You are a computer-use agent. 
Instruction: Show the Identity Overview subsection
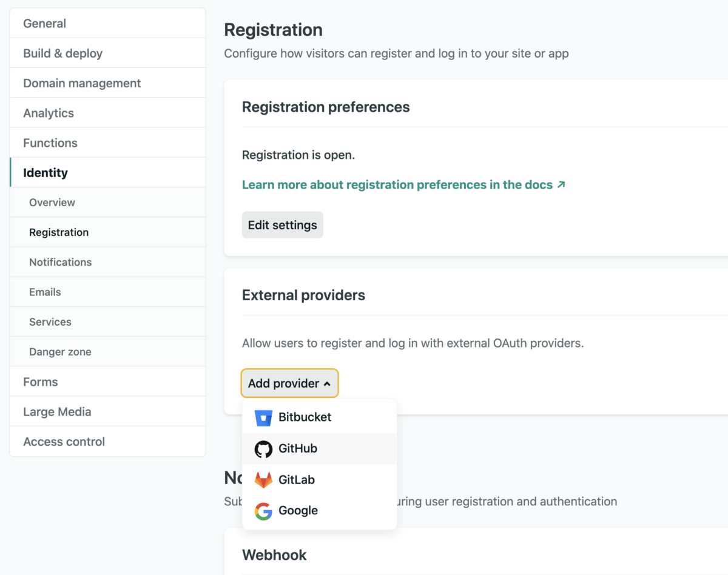(x=52, y=203)
